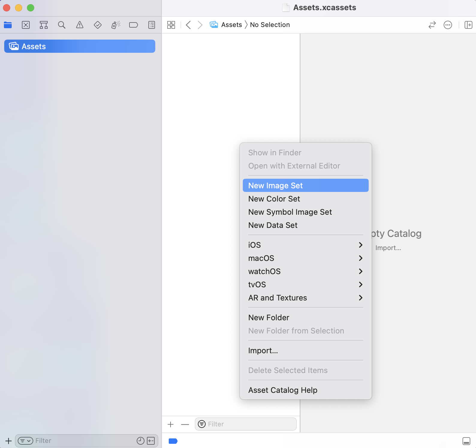Click the add asset plus button
476x448 pixels.
[171, 424]
